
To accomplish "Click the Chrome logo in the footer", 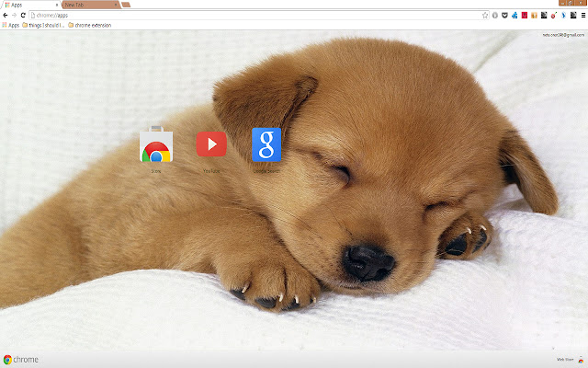I will 20,360.
